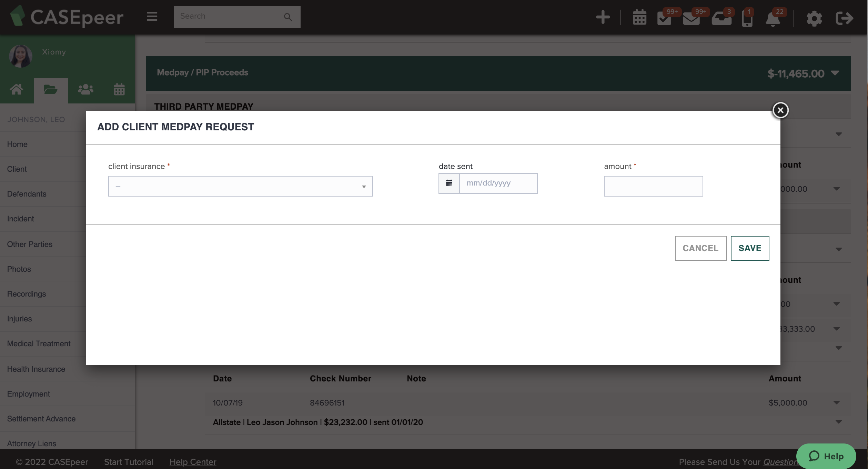Click the green Help chat button

826,456
